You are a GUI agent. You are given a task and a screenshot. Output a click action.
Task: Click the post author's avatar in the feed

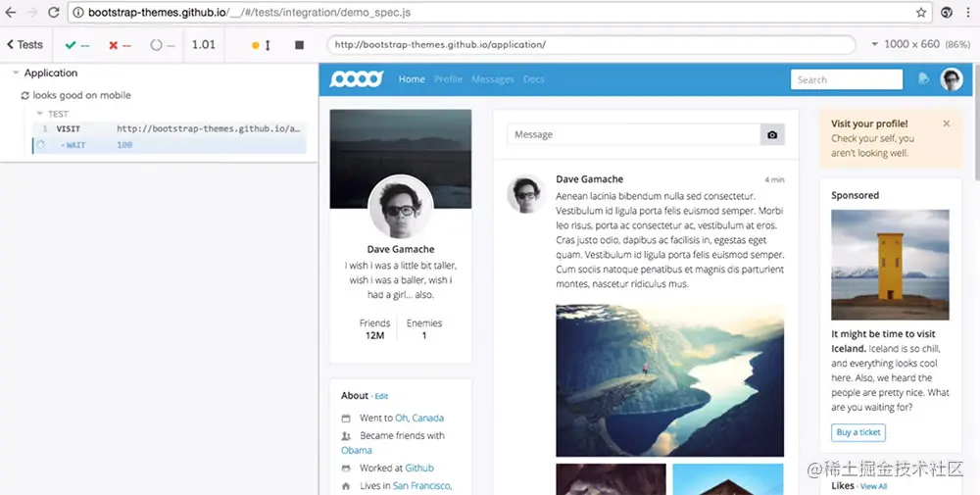(525, 194)
